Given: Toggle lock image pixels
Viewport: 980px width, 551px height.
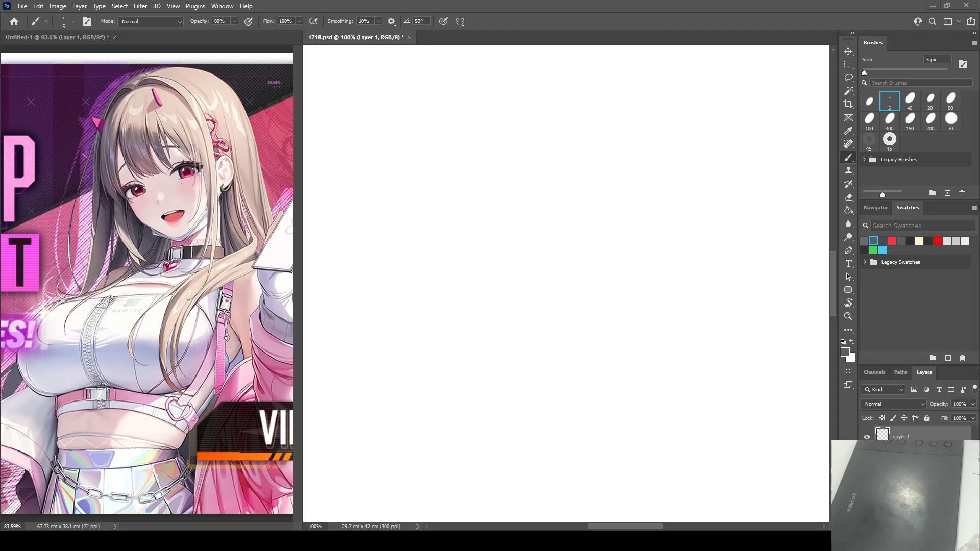Looking at the screenshot, I should [893, 418].
